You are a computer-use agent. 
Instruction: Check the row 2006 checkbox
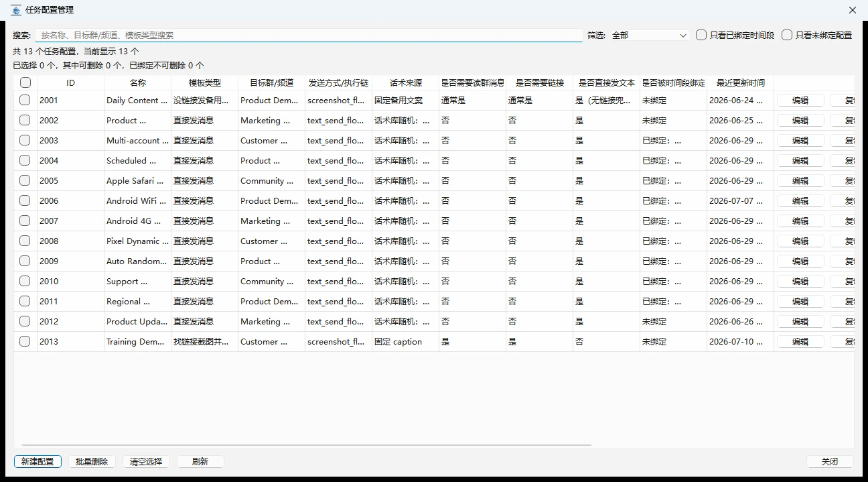click(25, 200)
